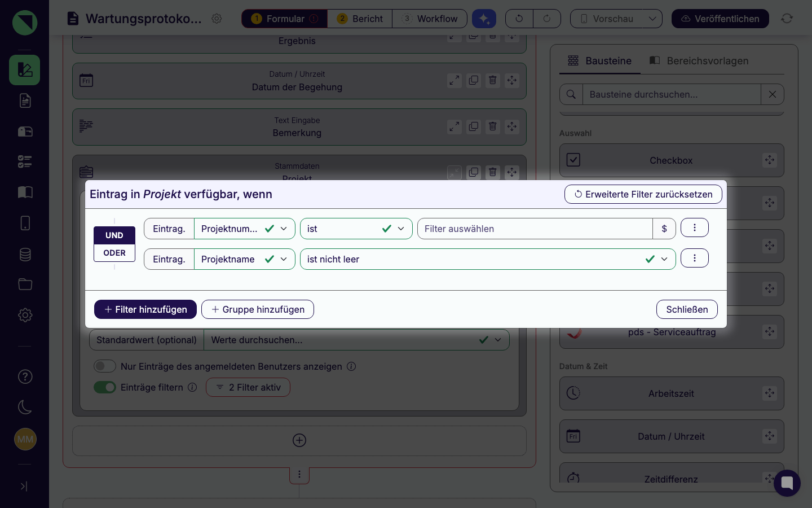Click Schließen button
Screen dimensions: 812x508
point(687,309)
